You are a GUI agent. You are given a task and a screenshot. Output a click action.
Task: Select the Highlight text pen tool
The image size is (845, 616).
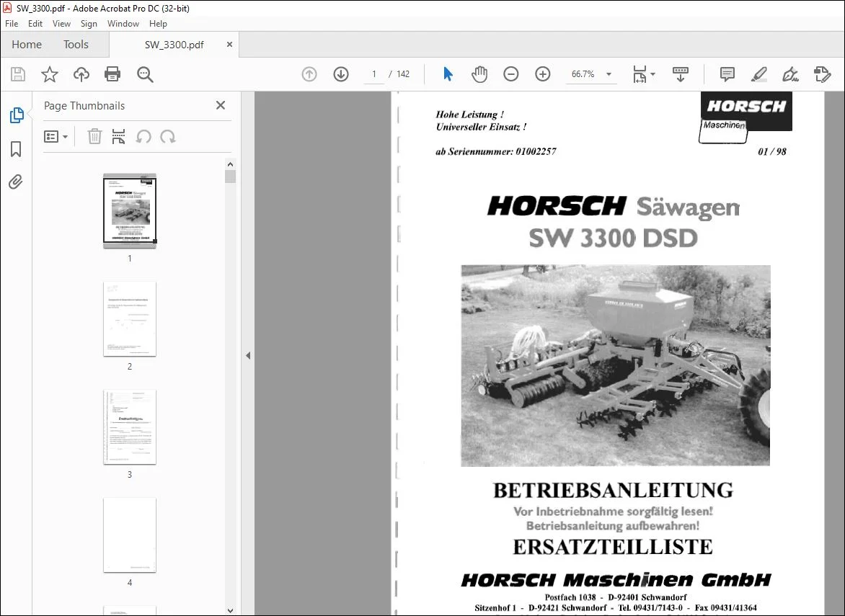point(758,74)
